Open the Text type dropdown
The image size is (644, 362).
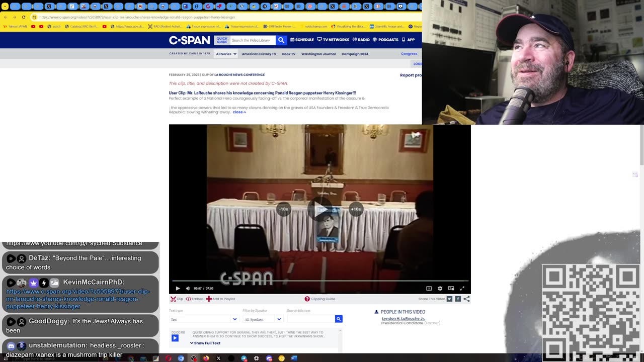[x=204, y=319]
